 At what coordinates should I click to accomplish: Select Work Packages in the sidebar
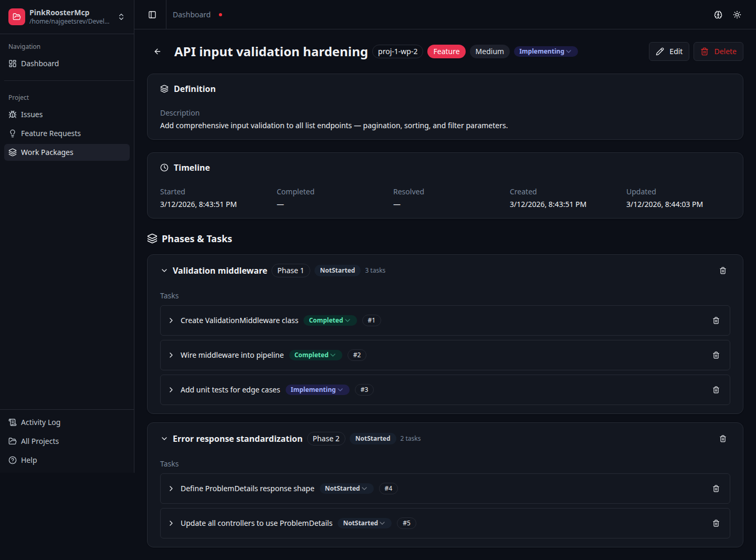pyautogui.click(x=67, y=152)
